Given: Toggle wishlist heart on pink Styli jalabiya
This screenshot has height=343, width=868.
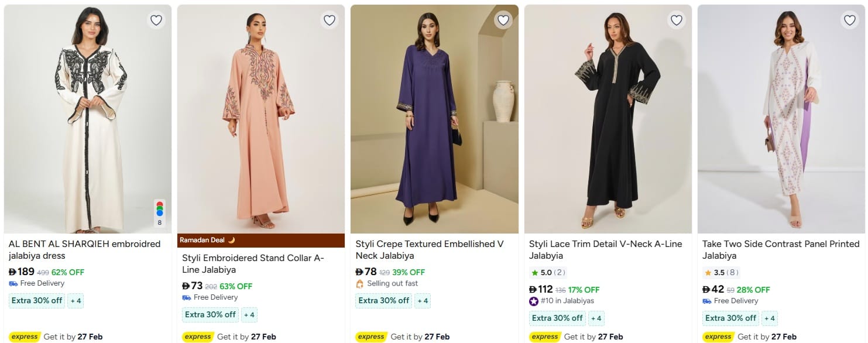Looking at the screenshot, I should 330,20.
